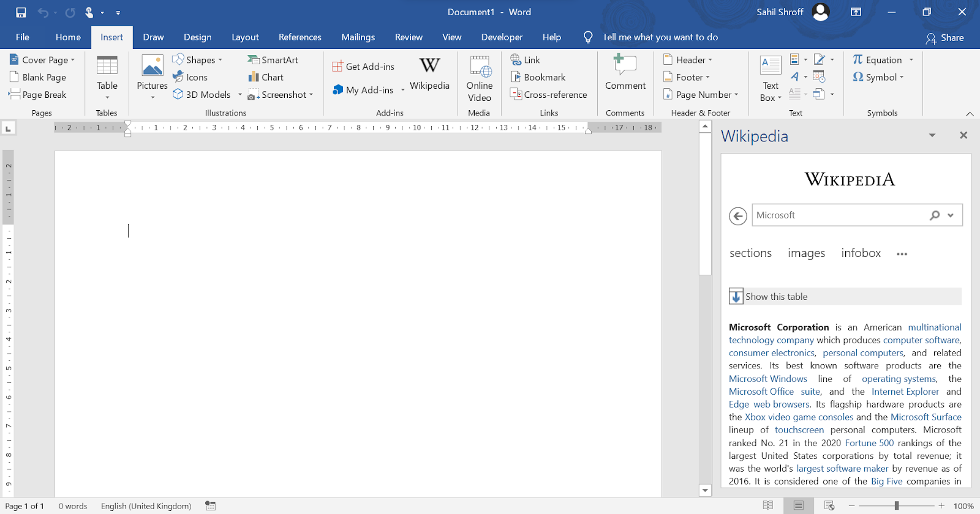This screenshot has height=514, width=980.
Task: Switch to the Home tab
Action: (x=68, y=37)
